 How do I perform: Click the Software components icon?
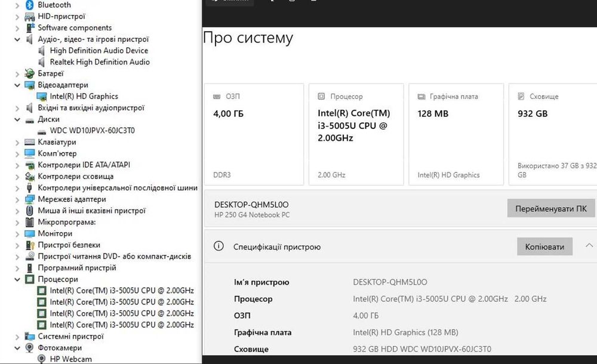tap(30, 28)
